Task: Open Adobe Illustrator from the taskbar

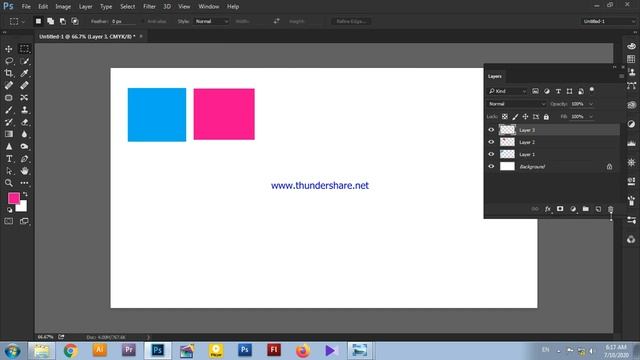Action: (100, 350)
